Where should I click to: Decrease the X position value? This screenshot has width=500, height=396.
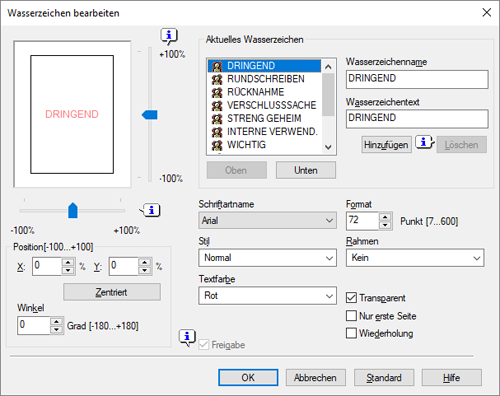pyautogui.click(x=68, y=270)
